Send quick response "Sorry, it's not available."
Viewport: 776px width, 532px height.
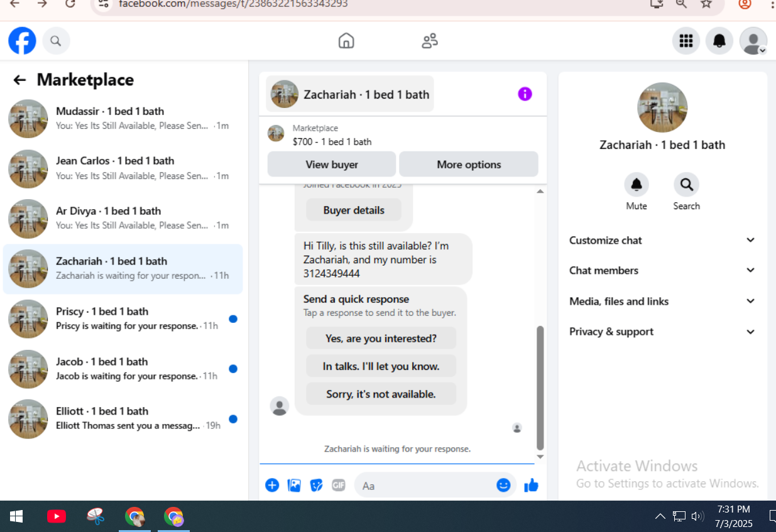tap(381, 394)
